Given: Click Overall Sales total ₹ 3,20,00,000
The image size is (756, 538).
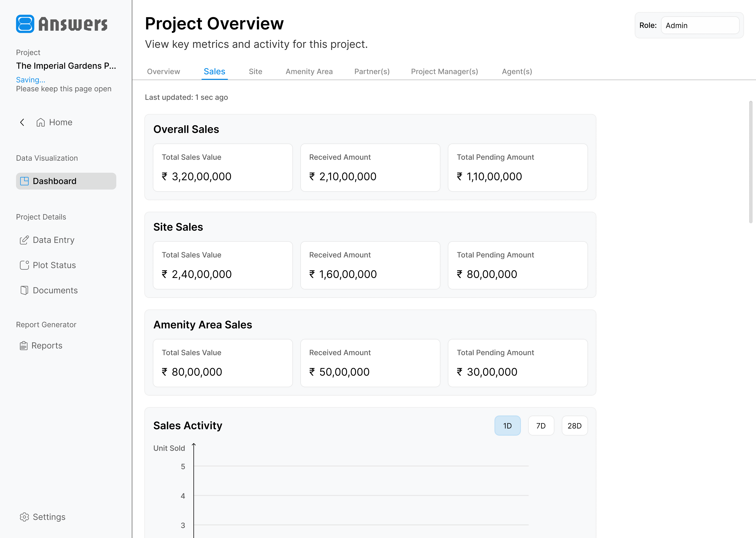Looking at the screenshot, I should (197, 176).
